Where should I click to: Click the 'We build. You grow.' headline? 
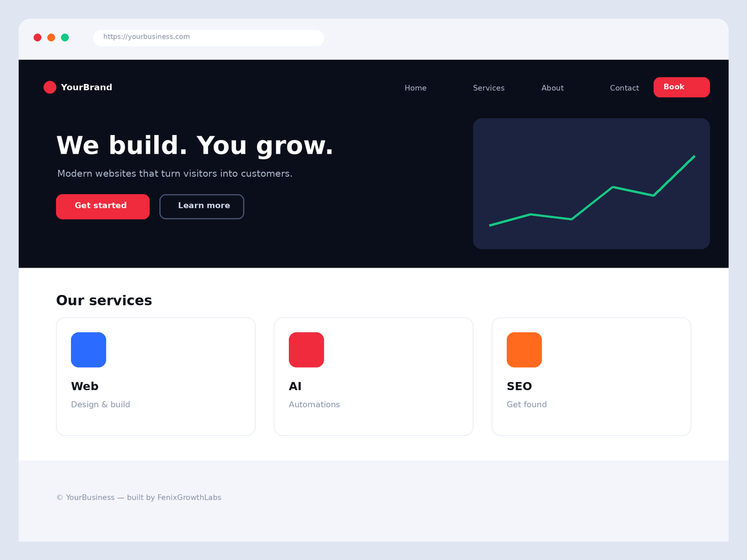[195, 145]
